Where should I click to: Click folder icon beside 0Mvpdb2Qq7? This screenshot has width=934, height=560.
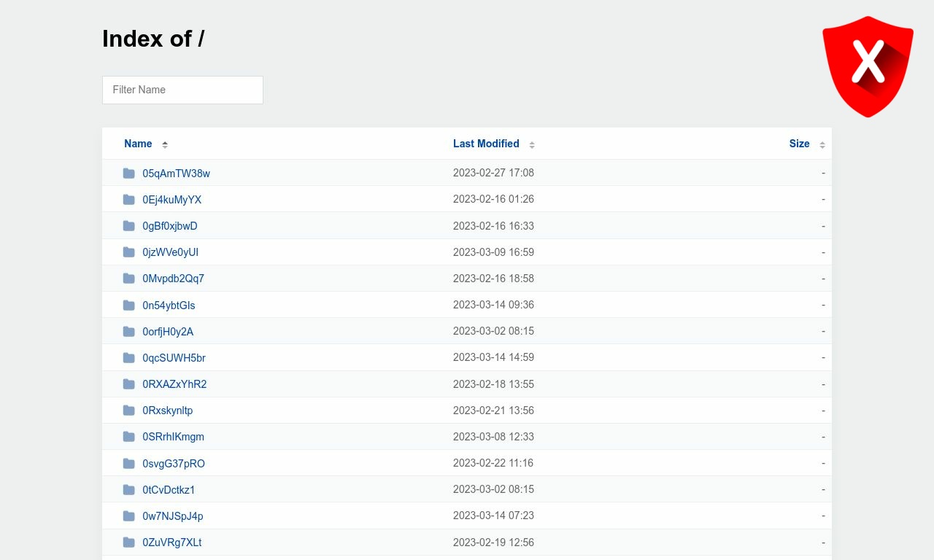[129, 278]
